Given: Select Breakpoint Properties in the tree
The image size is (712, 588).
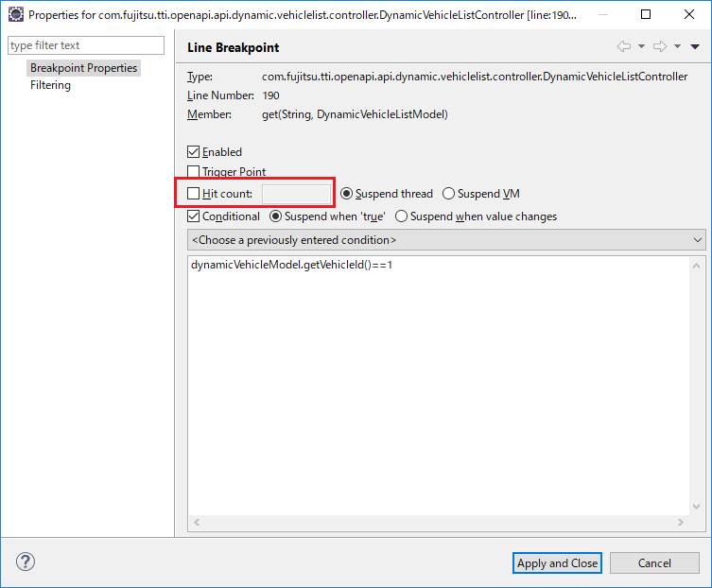Looking at the screenshot, I should [x=83, y=68].
